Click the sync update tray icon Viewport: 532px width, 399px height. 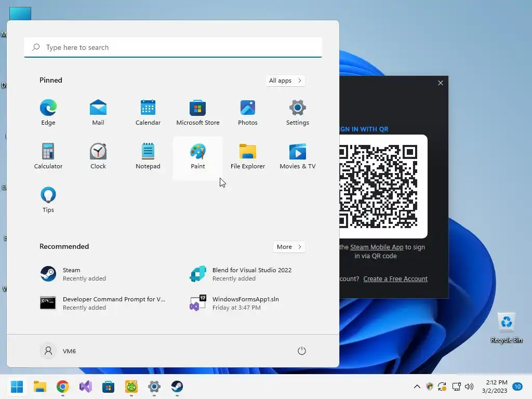coord(442,387)
